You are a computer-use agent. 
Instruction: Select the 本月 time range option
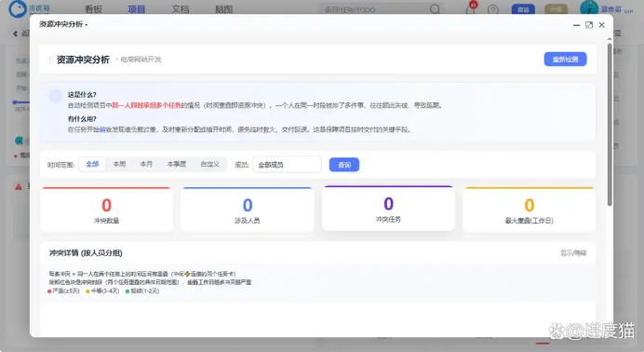click(146, 164)
